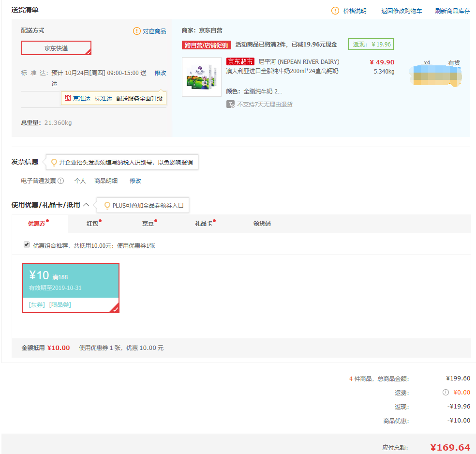Click the info icon beside 对应商品
476x454 pixels.
click(x=136, y=31)
